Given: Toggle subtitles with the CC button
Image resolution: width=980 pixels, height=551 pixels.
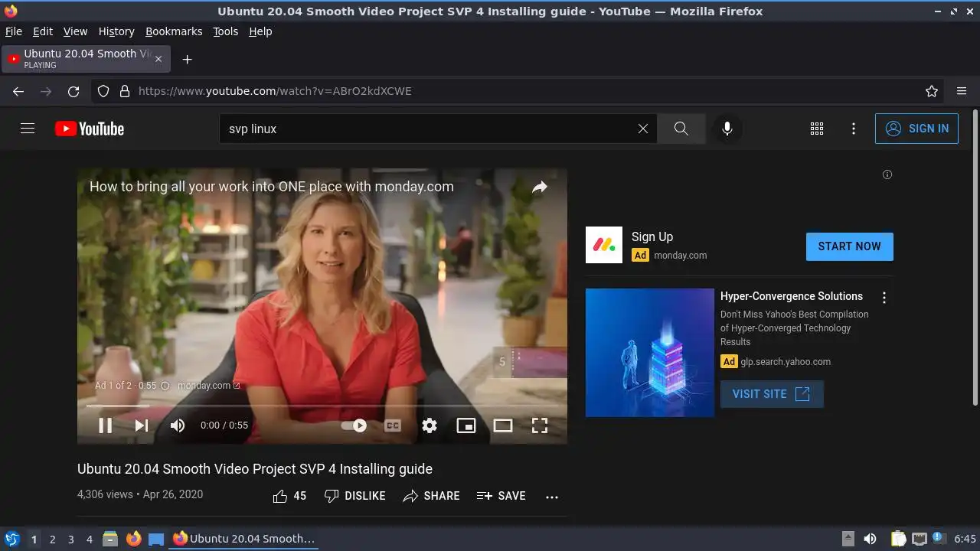Looking at the screenshot, I should click(x=393, y=425).
